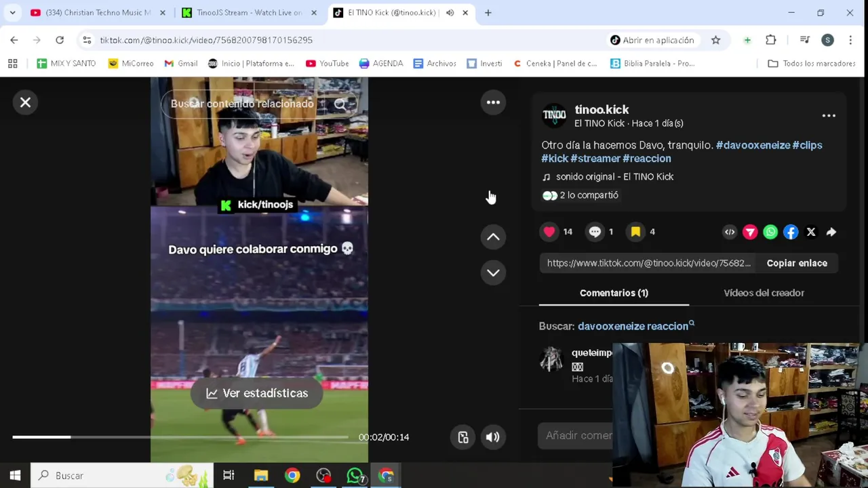Expand more share options arrow
This screenshot has height=488, width=868.
pos(831,232)
